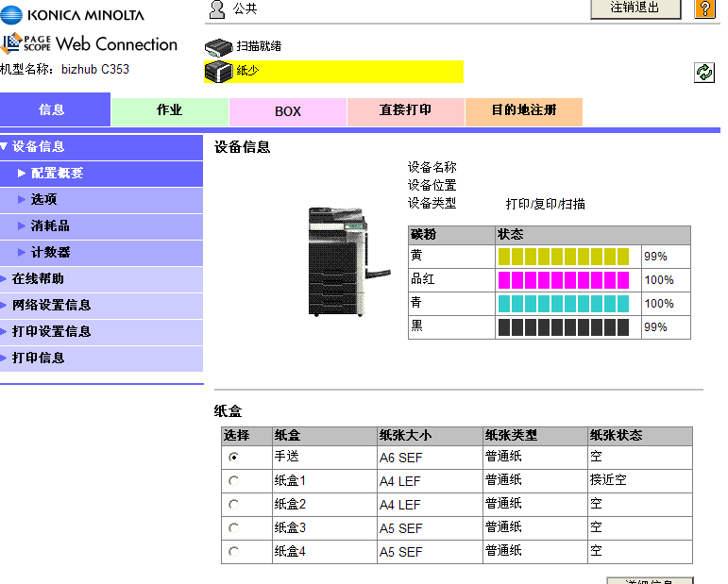Image resolution: width=728 pixels, height=584 pixels.
Task: Expand the 在线帮助 sidebar item
Action: 38,279
